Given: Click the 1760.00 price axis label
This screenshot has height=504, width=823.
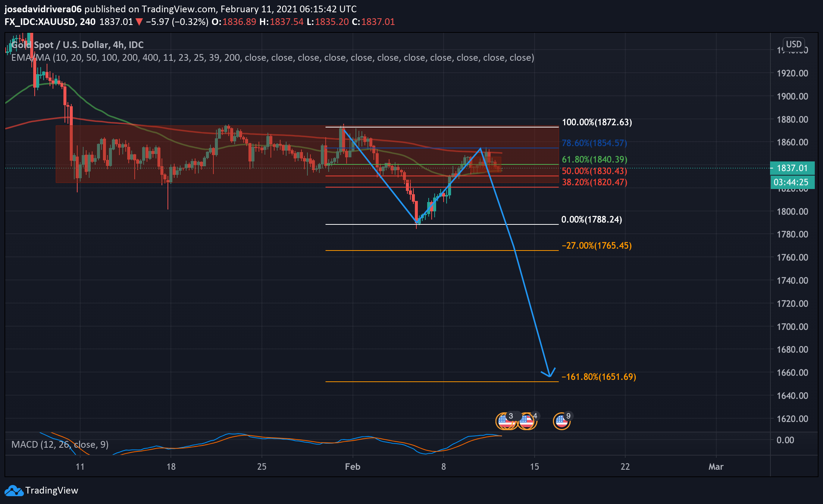Looking at the screenshot, I should click(x=792, y=258).
